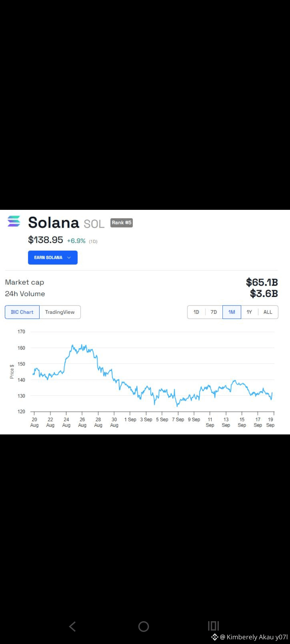Click the EARN SOLANA button

[53, 258]
